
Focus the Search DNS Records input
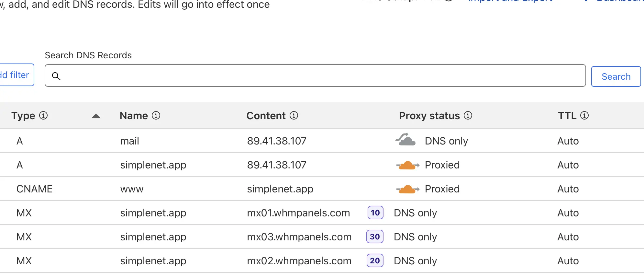(320, 76)
